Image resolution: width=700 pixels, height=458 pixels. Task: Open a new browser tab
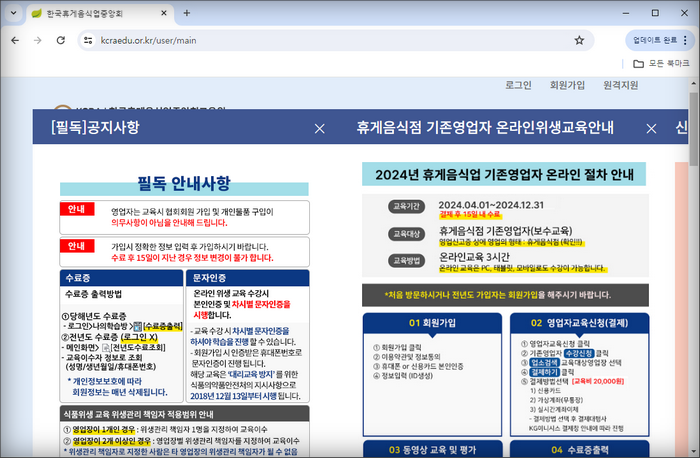click(187, 13)
